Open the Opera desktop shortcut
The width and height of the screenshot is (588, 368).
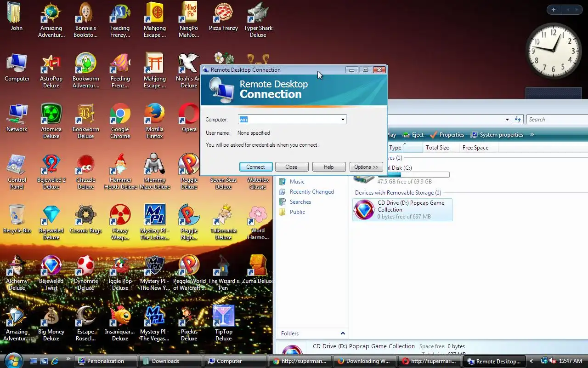(189, 118)
